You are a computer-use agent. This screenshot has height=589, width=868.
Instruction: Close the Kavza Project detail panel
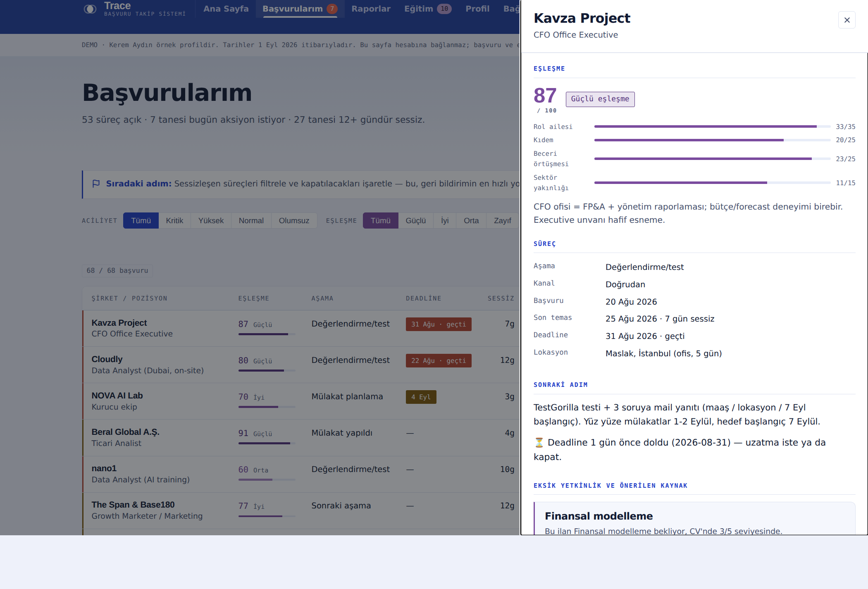pos(847,20)
